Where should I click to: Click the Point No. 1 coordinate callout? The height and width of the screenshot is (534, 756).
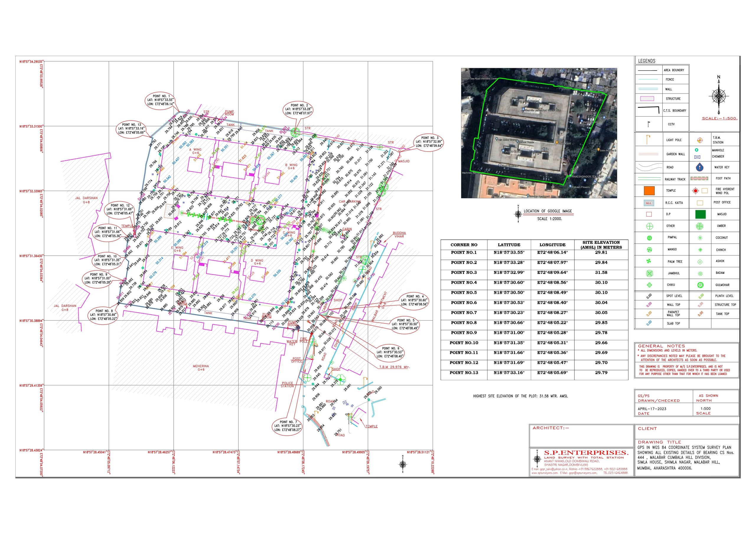coord(161,100)
